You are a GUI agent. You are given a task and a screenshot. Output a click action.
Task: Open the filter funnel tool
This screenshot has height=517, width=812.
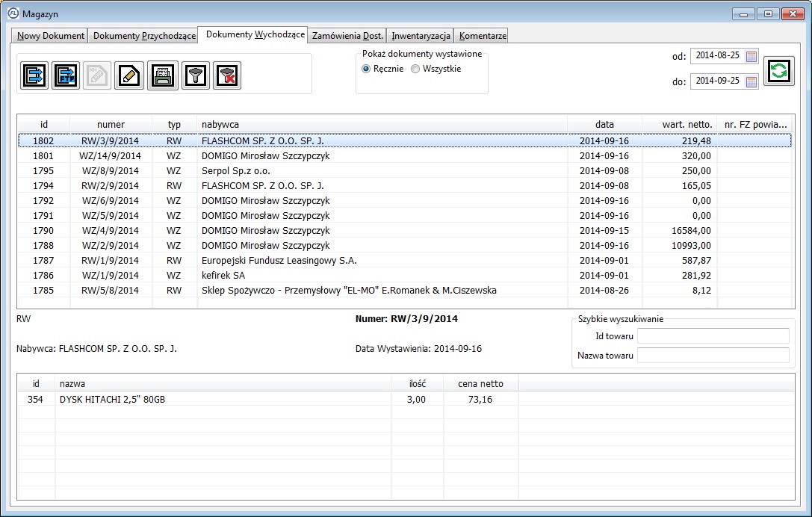(x=195, y=75)
